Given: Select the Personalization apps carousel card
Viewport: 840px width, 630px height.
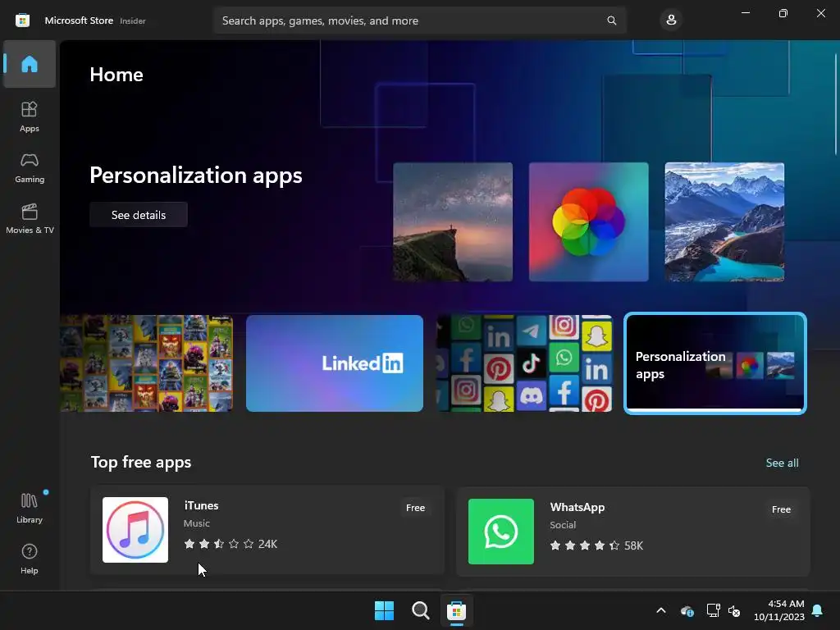Looking at the screenshot, I should (715, 363).
